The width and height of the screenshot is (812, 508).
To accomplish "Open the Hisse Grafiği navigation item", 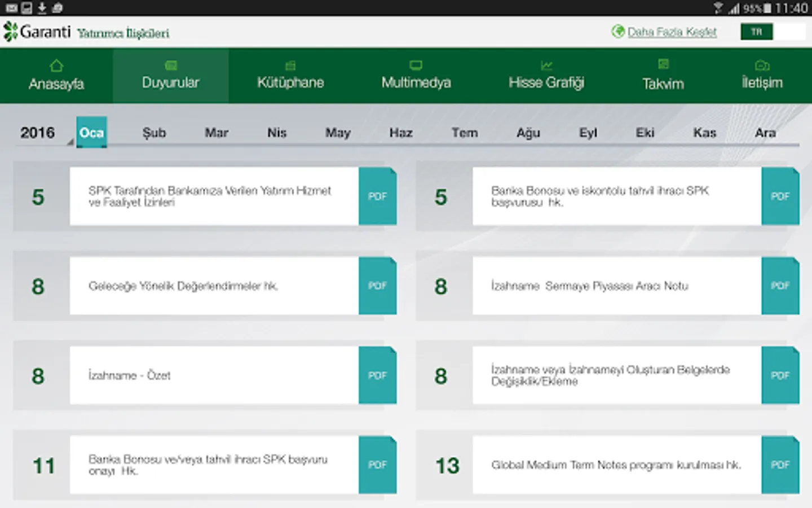I will tap(546, 76).
